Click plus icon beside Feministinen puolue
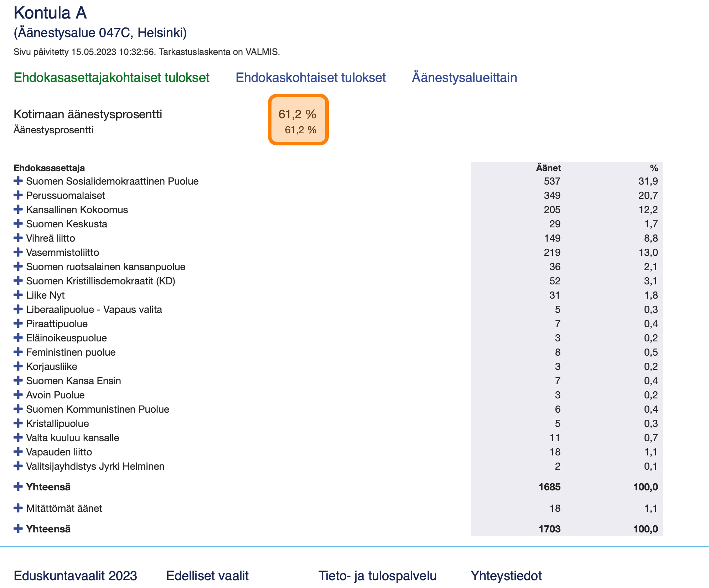This screenshot has width=709, height=588. tap(18, 352)
